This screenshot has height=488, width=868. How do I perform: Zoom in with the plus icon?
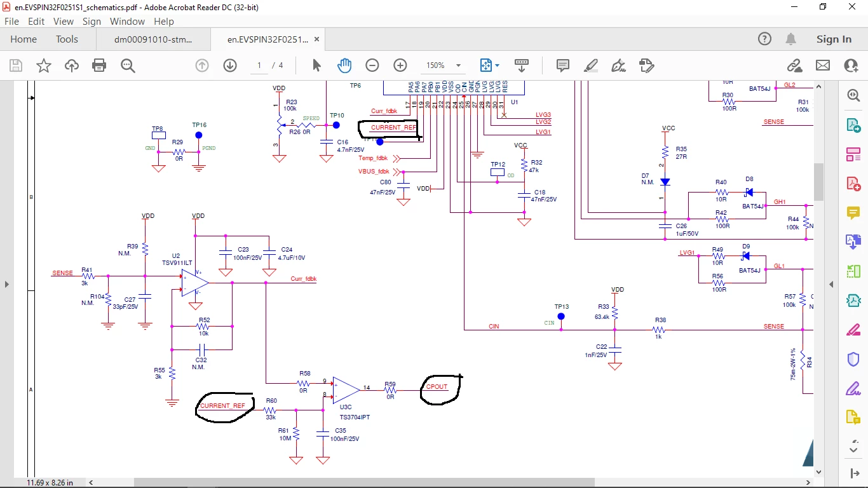pyautogui.click(x=400, y=65)
